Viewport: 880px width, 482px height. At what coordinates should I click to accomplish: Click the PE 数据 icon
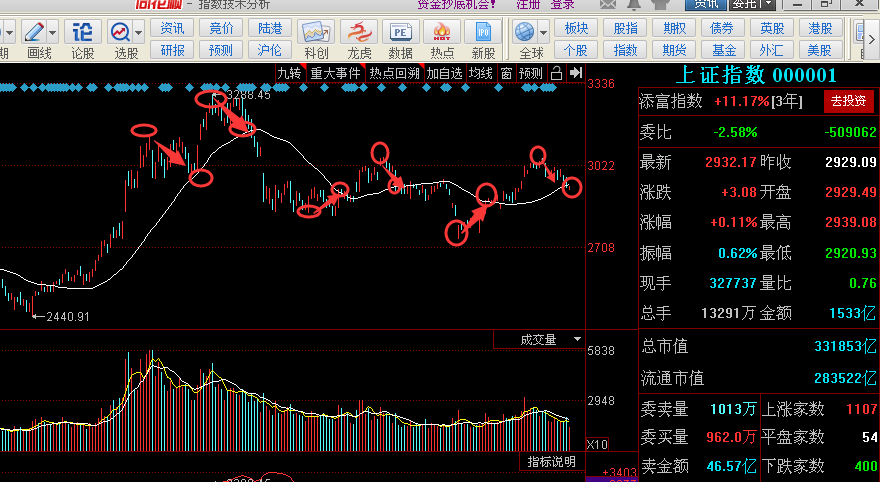(400, 33)
